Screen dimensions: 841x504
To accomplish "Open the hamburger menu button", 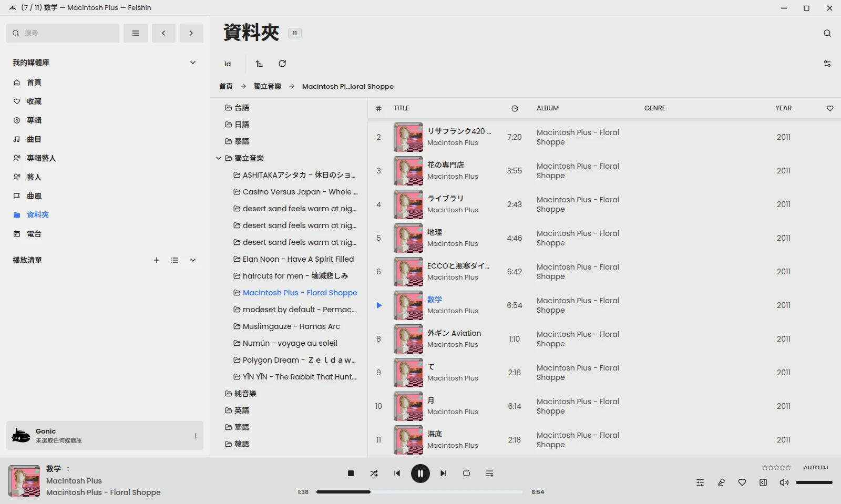I will coord(136,33).
